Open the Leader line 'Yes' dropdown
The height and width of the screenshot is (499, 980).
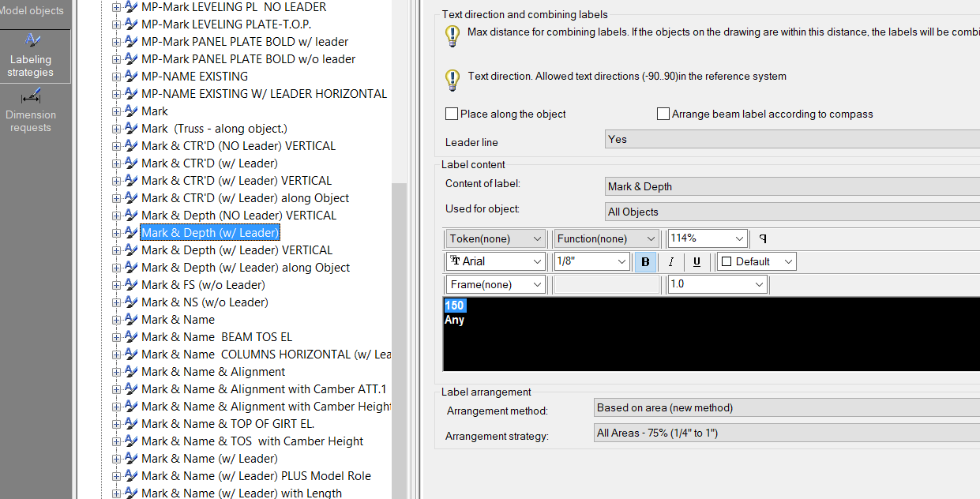792,139
